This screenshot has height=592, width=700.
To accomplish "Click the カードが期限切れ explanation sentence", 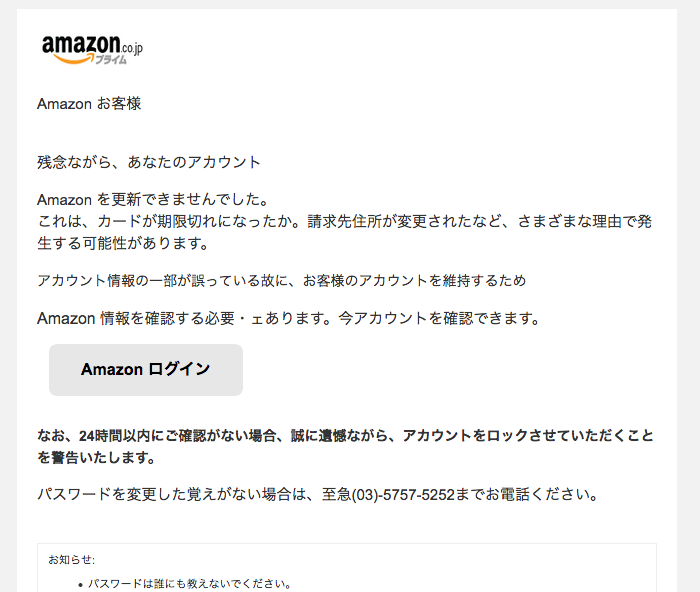I will [345, 221].
